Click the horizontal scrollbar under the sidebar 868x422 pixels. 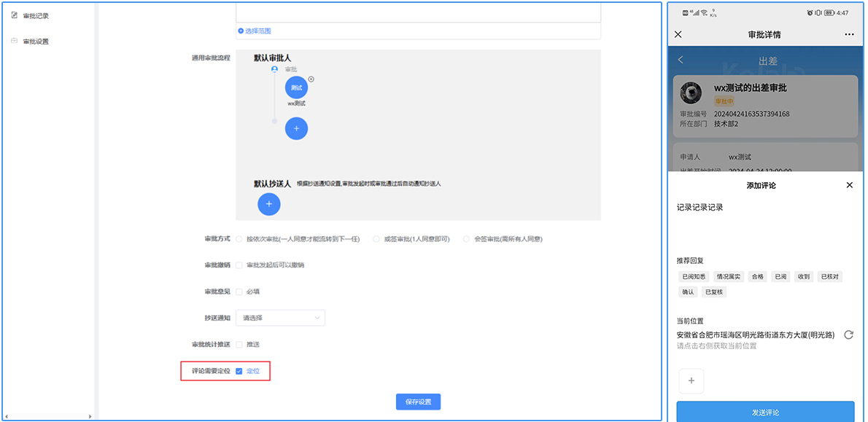(x=47, y=415)
